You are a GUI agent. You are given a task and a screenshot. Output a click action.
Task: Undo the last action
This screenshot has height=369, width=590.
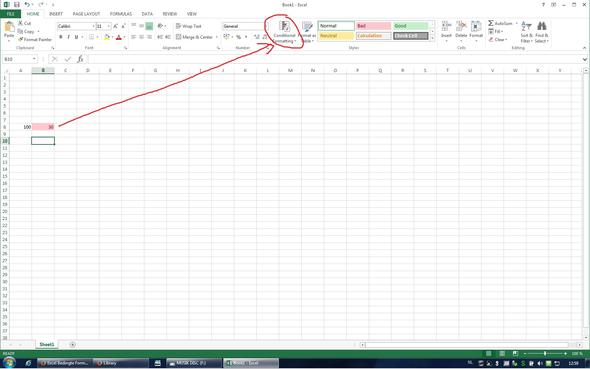tap(27, 5)
